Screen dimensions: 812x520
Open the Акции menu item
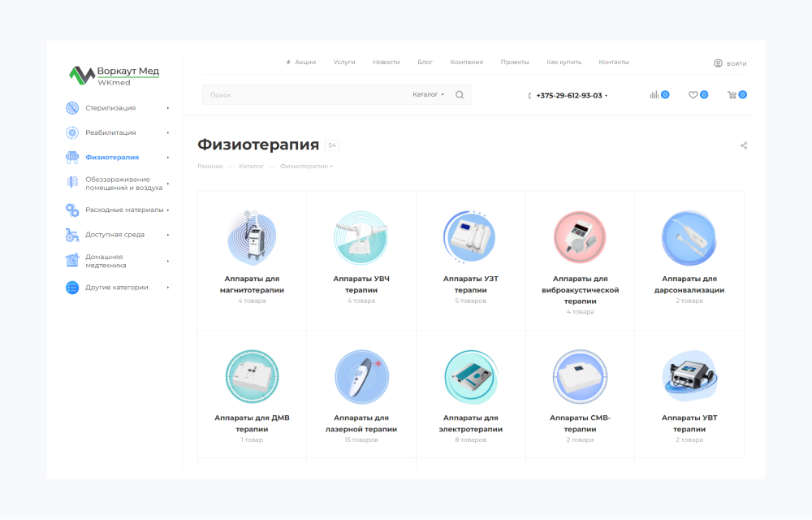[x=304, y=63]
